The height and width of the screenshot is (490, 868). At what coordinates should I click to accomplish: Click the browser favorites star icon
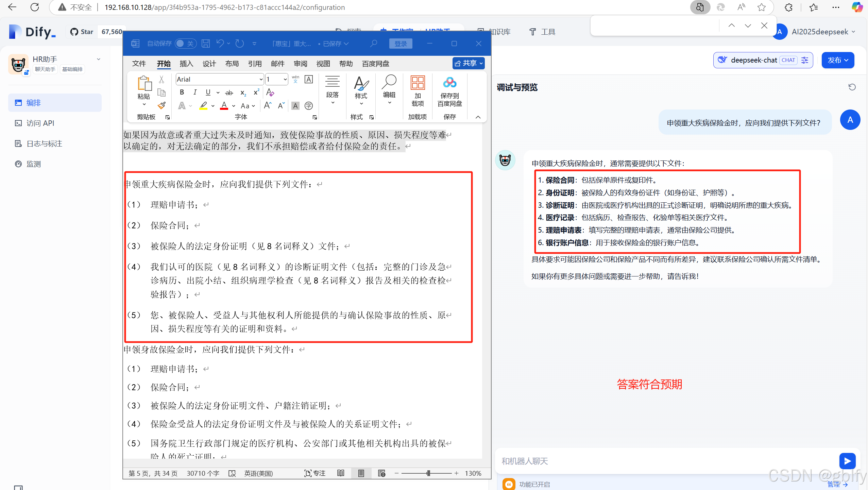click(x=762, y=7)
